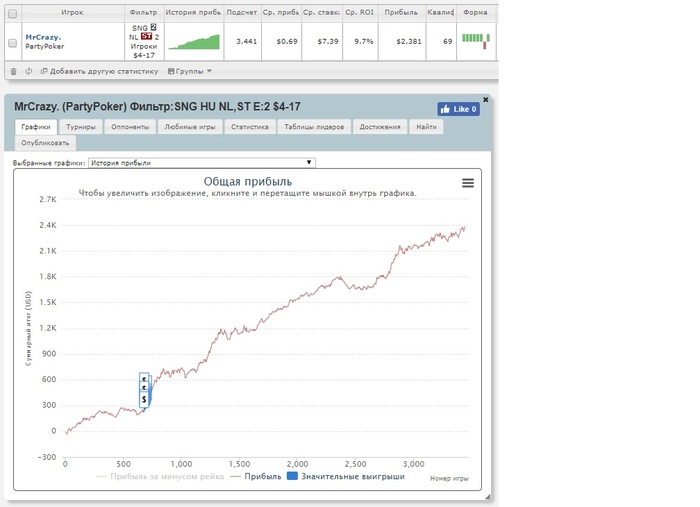Click the PartyPoker network label
Viewport: 700px width, 507px height.
[x=45, y=46]
